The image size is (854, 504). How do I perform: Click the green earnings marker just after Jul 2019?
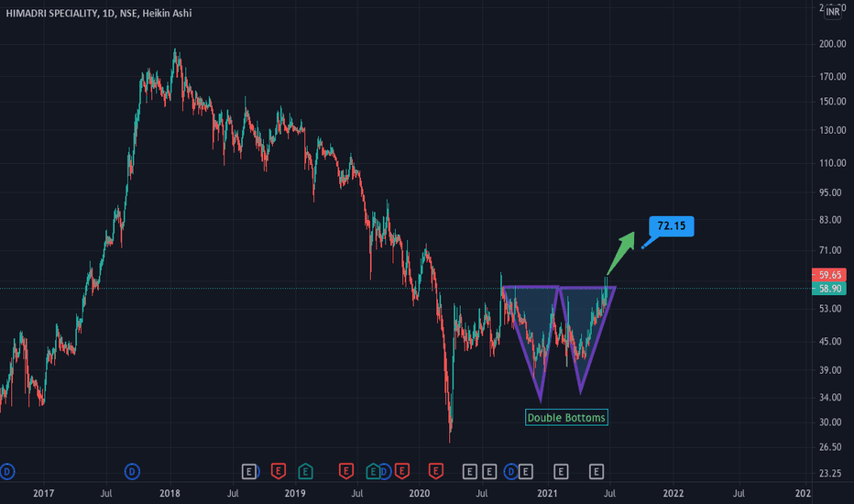[x=373, y=471]
